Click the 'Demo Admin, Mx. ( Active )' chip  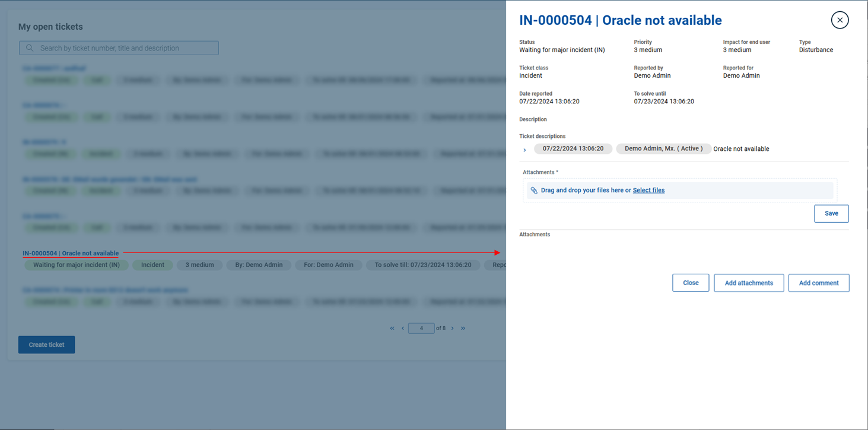[x=663, y=148]
